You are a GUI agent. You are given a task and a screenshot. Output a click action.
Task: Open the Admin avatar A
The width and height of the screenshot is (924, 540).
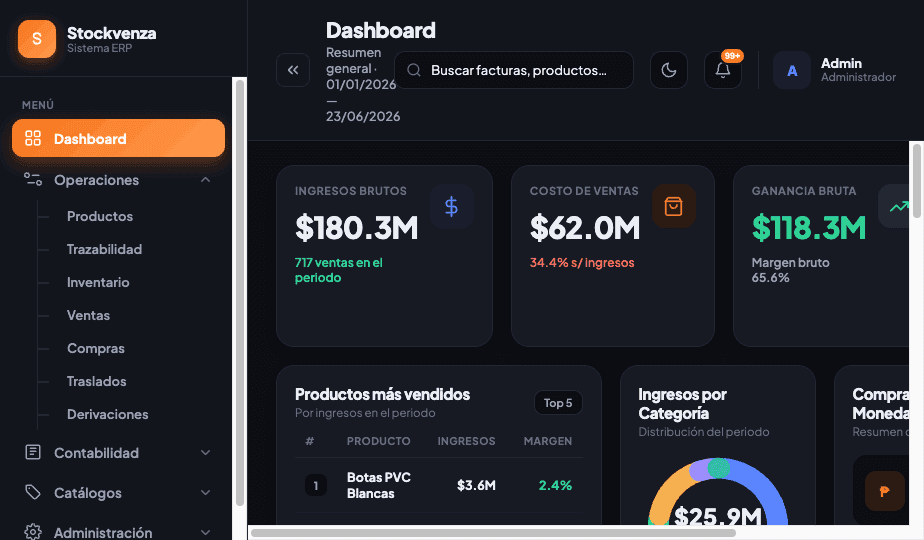tap(792, 70)
